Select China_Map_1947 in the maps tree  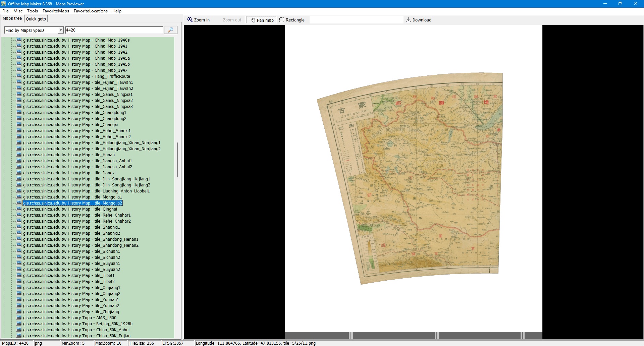(75, 70)
